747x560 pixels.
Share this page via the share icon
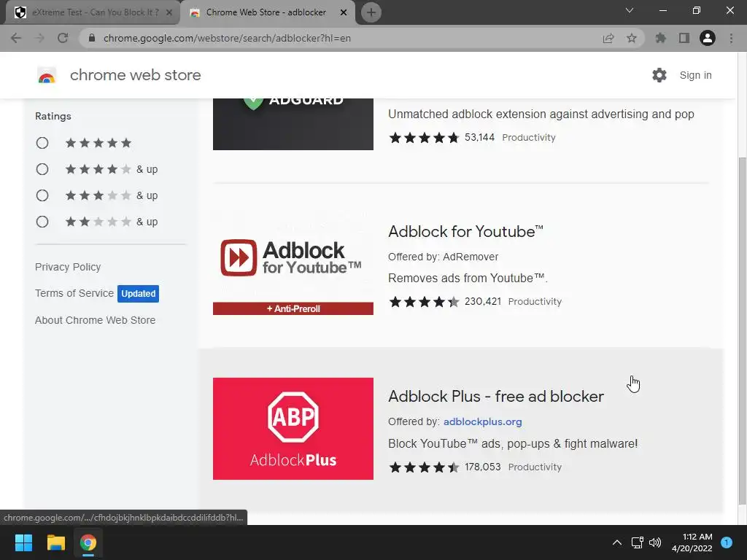[608, 38]
